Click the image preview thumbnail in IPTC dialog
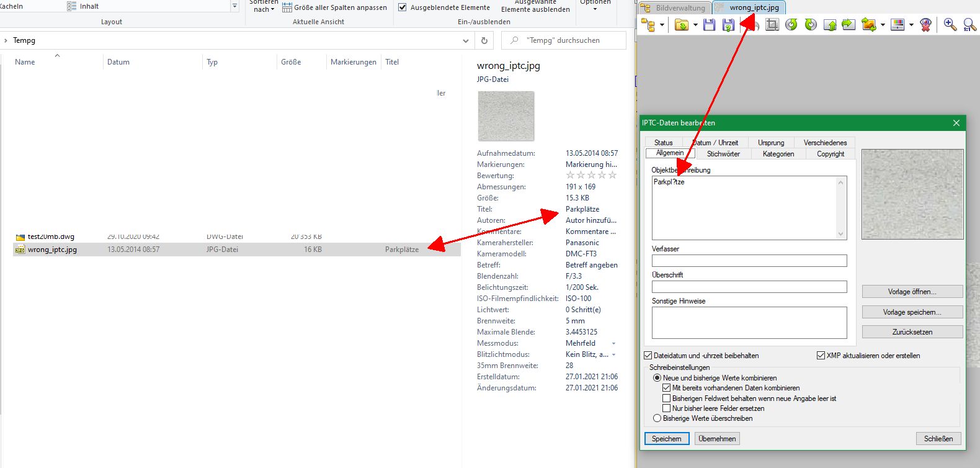 coord(912,194)
